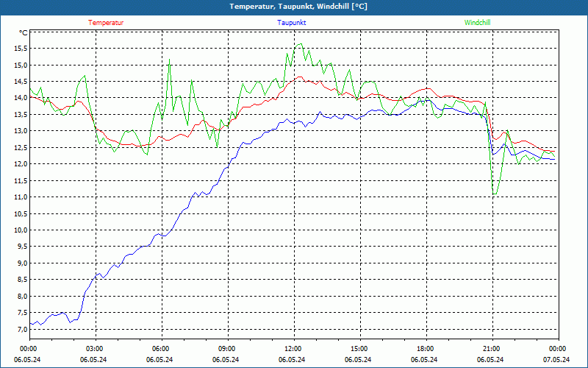Click the 7,0 y-axis value

point(22,329)
